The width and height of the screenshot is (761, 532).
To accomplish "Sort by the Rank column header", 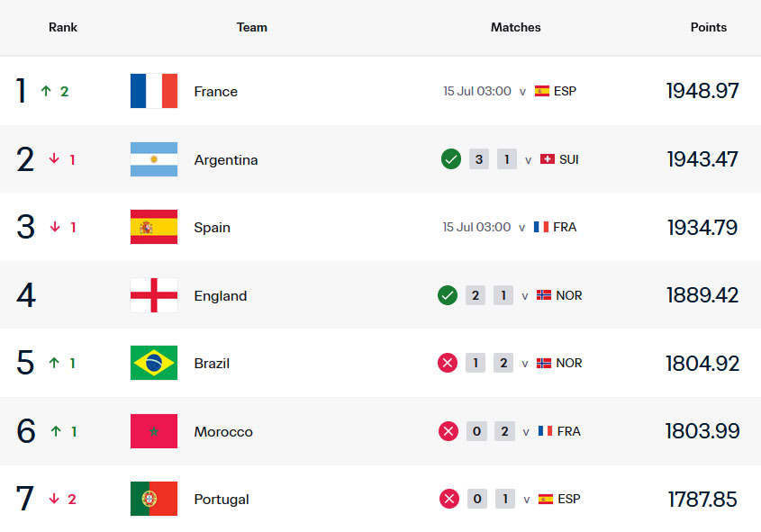I will pyautogui.click(x=63, y=27).
